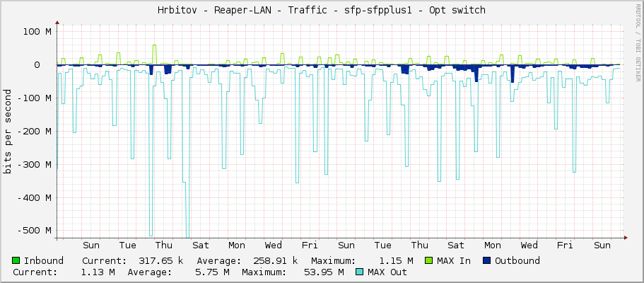Click the first 'Sun' x-axis label
Viewport: 644px width, 283px height.
click(91, 246)
